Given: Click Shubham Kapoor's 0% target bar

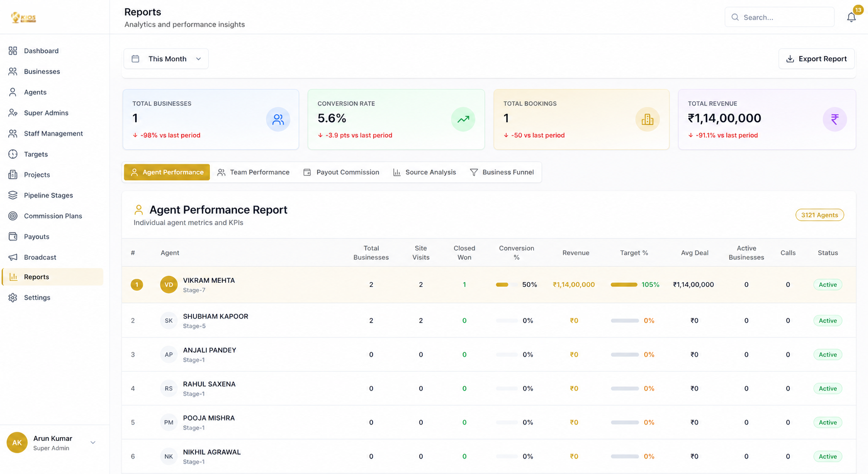Looking at the screenshot, I should point(624,321).
